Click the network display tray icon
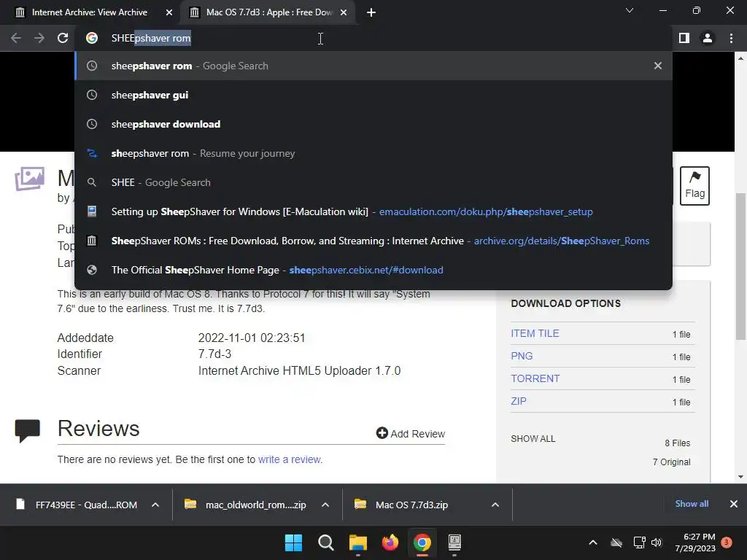Image resolution: width=747 pixels, height=560 pixels. tap(639, 542)
